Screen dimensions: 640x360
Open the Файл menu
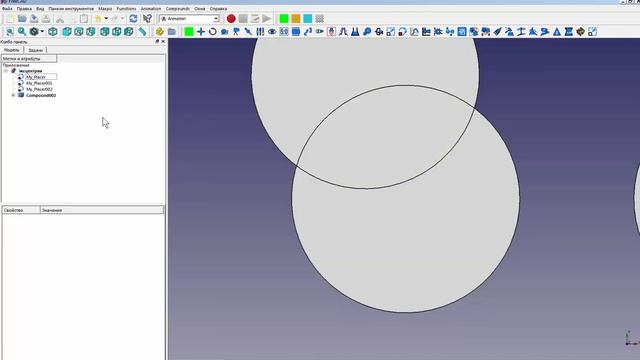point(7,9)
